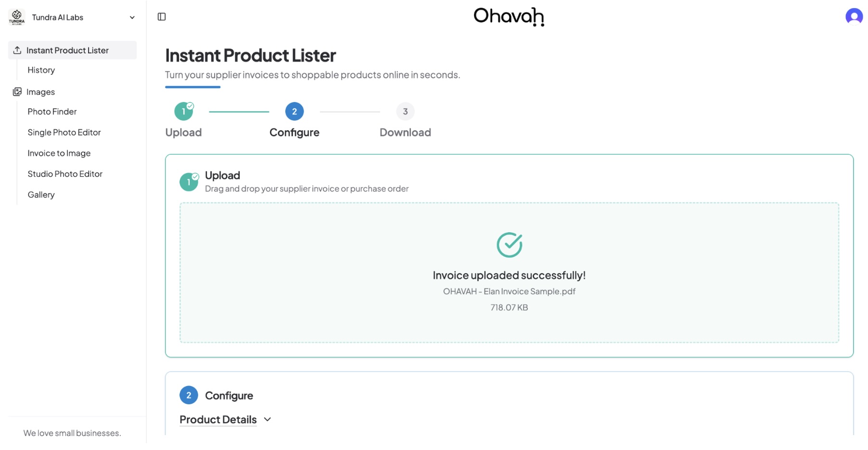Click the blue progress bar under the title

pyautogui.click(x=192, y=87)
